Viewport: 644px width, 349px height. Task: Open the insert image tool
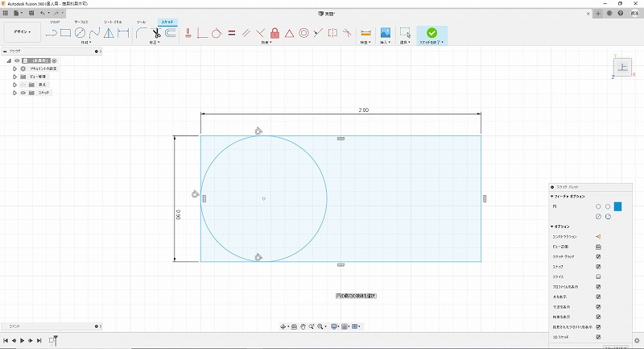386,33
